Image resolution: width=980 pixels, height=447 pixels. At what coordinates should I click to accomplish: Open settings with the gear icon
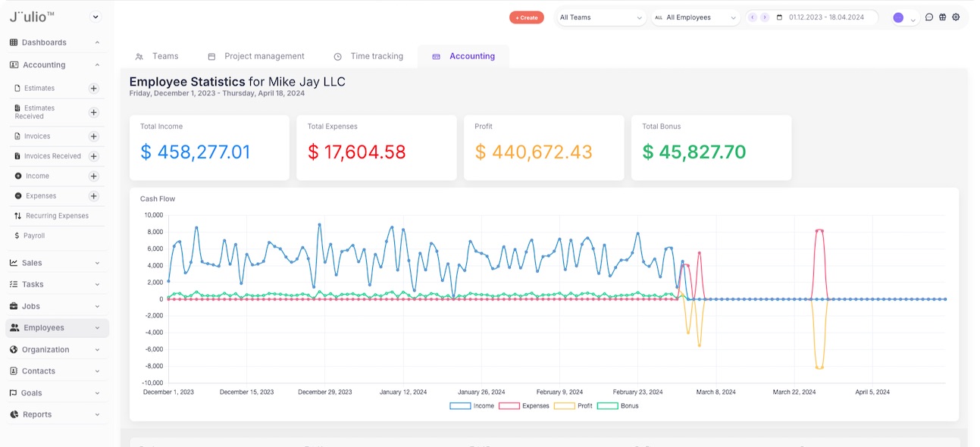click(x=956, y=17)
